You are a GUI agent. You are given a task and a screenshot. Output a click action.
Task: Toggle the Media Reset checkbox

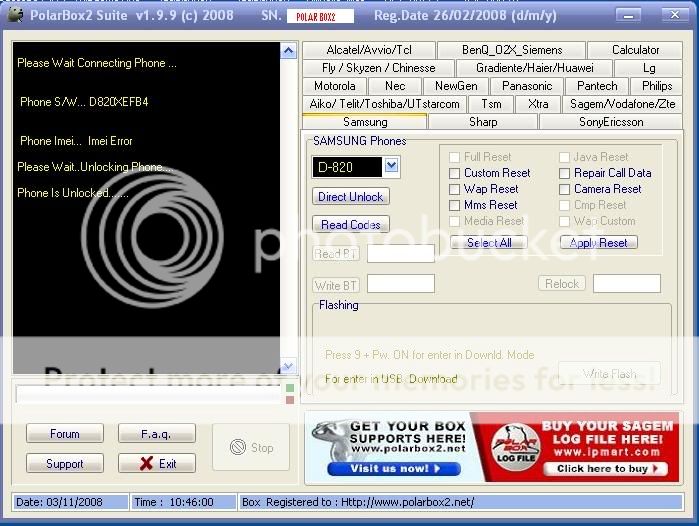click(x=454, y=221)
